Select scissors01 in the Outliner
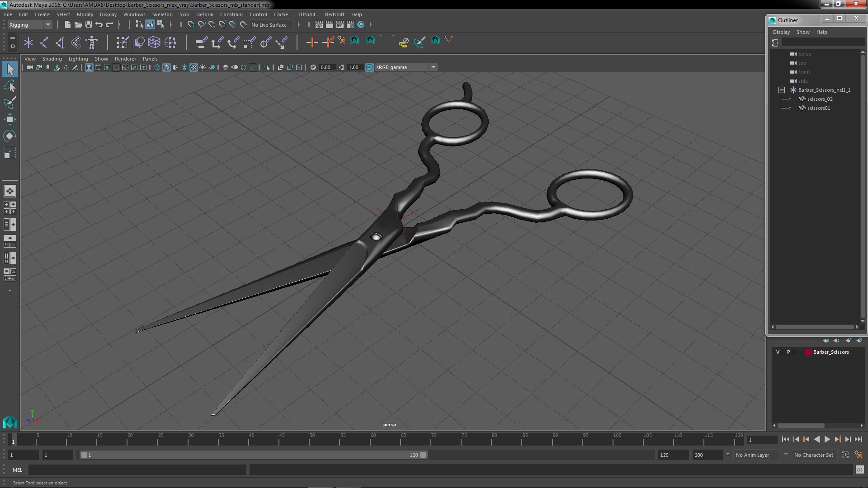 coord(818,108)
